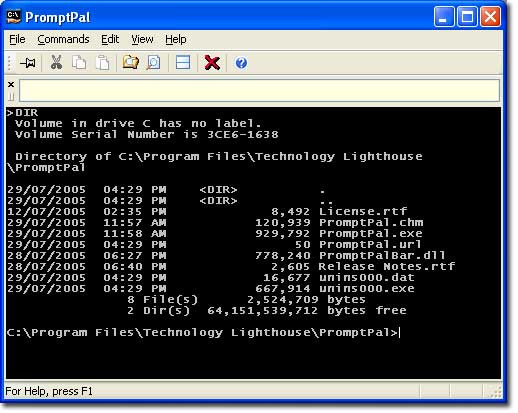This screenshot has width=518, height=413.
Task: Click the toolbar drag handle gripper
Action: click(x=10, y=63)
